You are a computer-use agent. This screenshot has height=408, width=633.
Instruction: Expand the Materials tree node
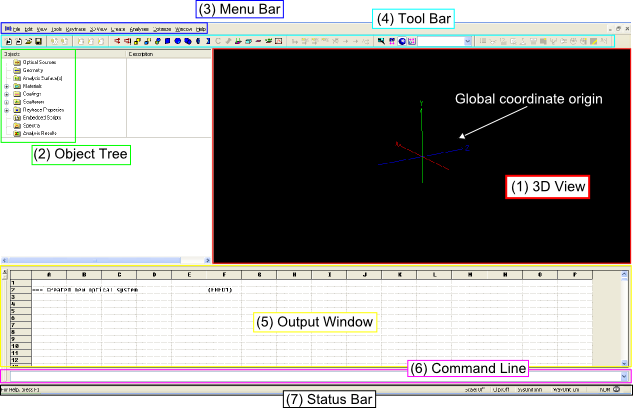[7, 87]
